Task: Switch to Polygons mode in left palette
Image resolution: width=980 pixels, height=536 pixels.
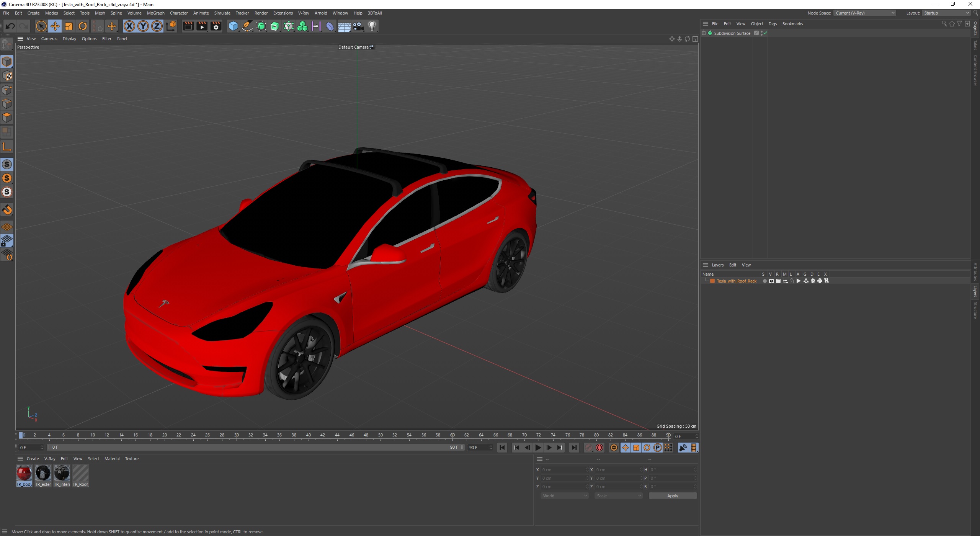Action: click(7, 118)
